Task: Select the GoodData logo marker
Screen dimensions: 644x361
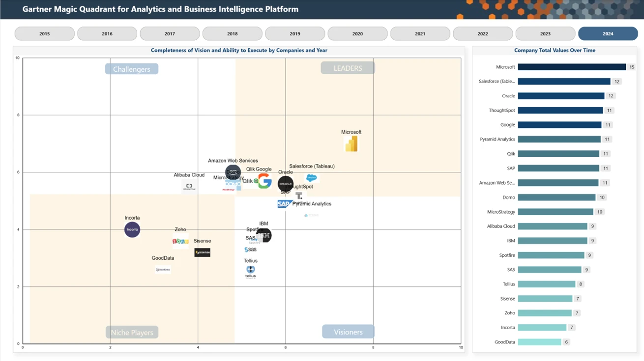Action: (163, 269)
